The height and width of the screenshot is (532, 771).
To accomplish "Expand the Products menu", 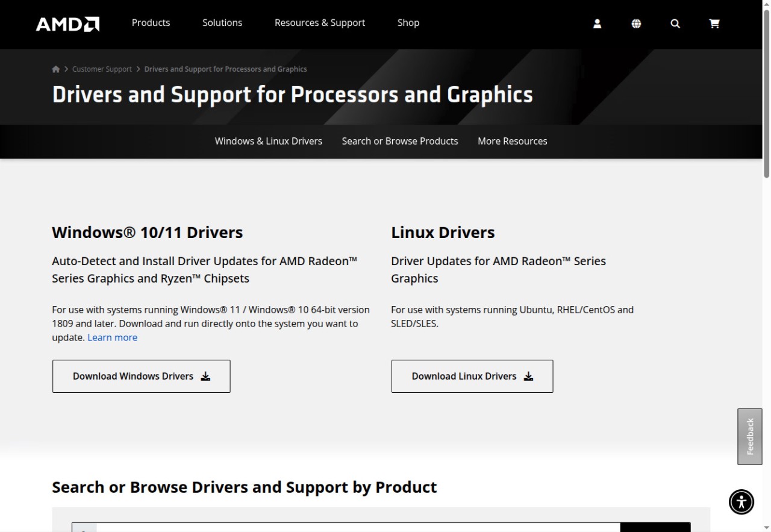I will coord(151,23).
